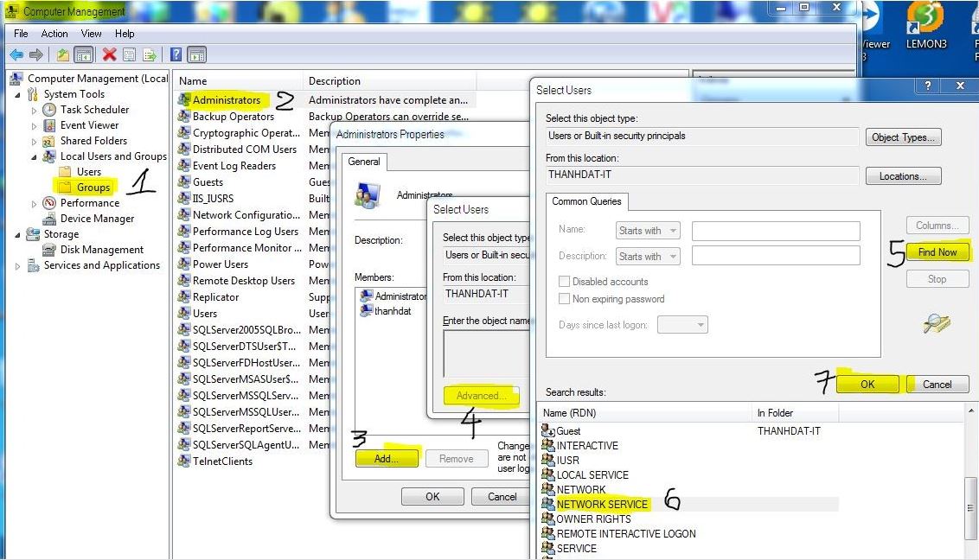Click the Find Now button
This screenshot has height=560, width=979.
[x=937, y=252]
